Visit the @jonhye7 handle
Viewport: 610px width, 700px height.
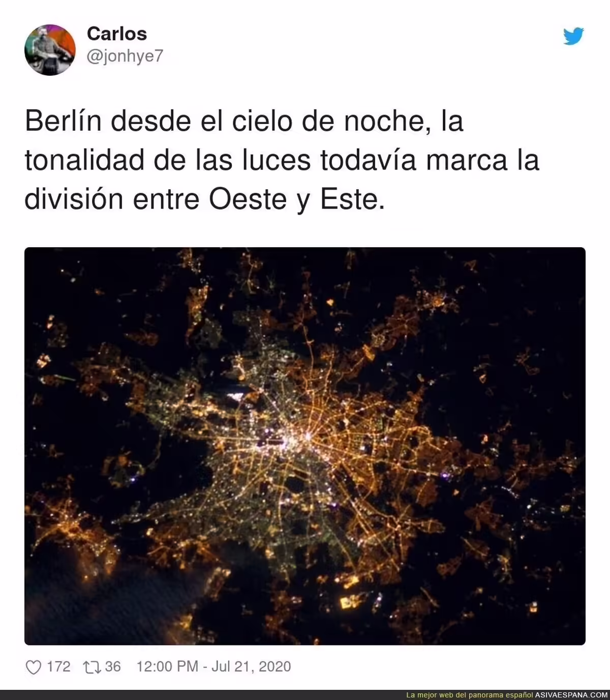(125, 56)
